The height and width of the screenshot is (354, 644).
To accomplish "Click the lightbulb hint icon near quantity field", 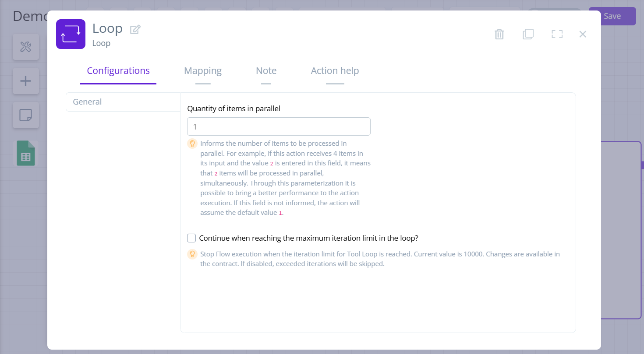I will click(192, 143).
